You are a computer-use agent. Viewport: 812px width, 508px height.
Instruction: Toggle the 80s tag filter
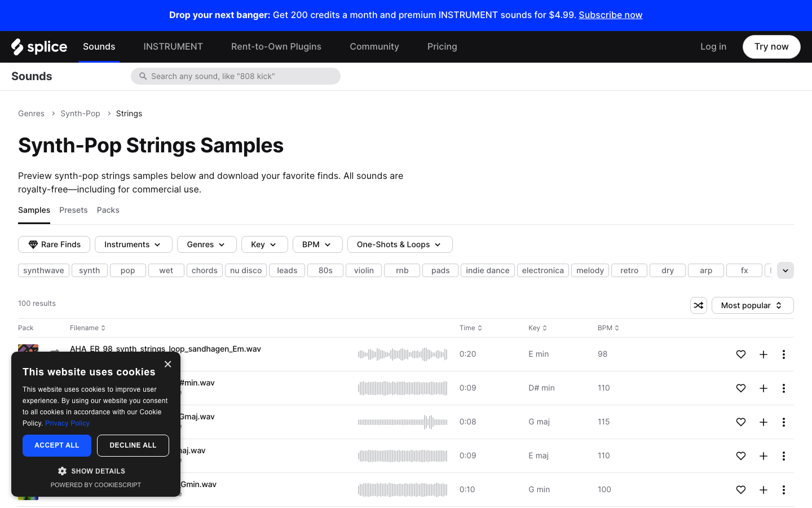pos(325,270)
